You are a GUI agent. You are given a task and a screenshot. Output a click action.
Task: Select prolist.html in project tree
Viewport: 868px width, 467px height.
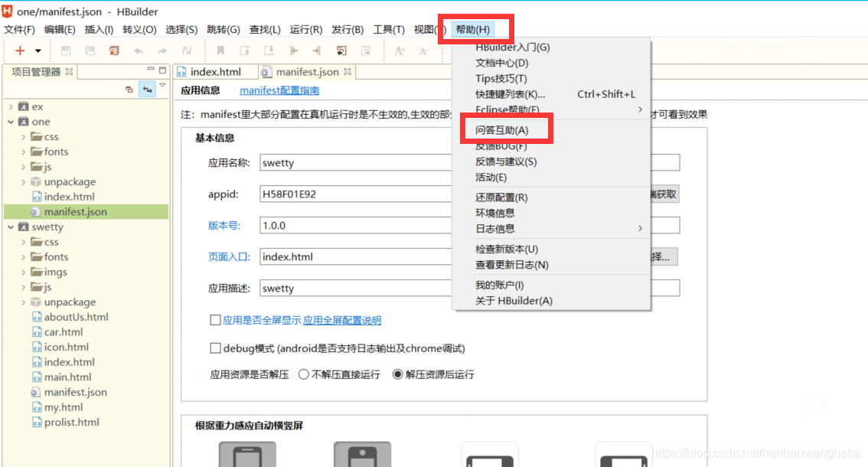point(71,422)
